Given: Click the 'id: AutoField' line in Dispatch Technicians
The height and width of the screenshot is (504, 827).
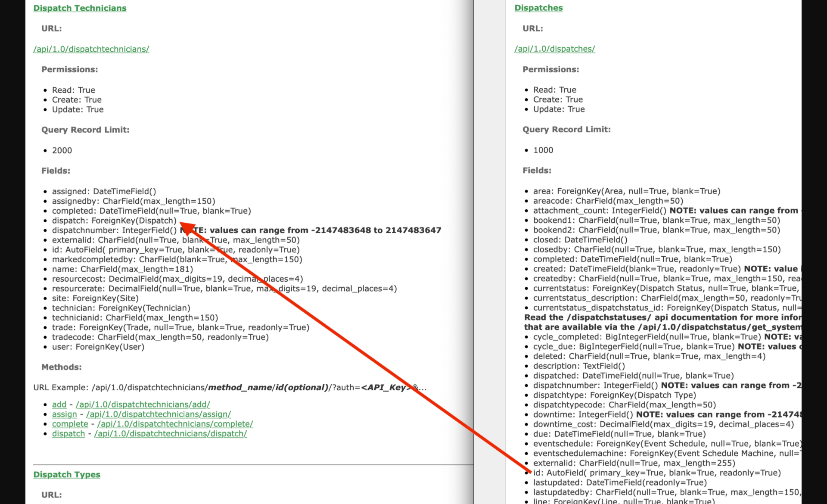Looking at the screenshot, I should [176, 250].
